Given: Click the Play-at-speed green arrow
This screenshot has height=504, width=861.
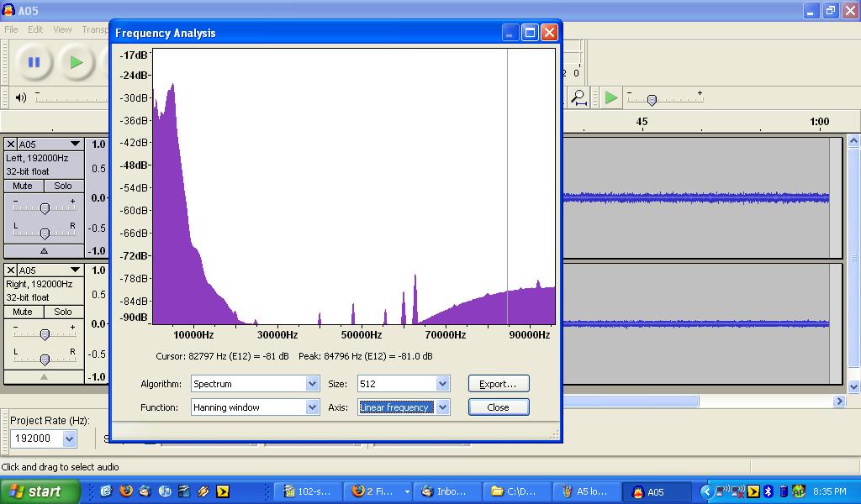Looking at the screenshot, I should pos(611,97).
